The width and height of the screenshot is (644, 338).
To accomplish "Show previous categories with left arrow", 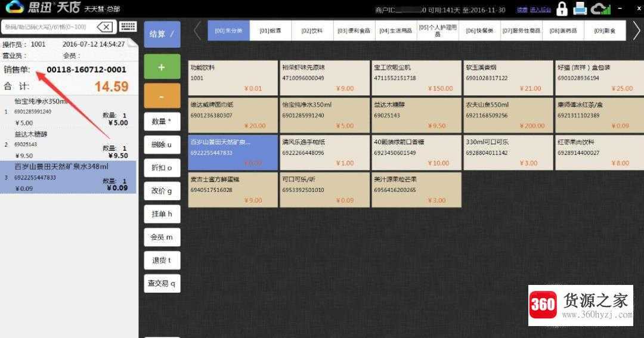I will tap(197, 31).
